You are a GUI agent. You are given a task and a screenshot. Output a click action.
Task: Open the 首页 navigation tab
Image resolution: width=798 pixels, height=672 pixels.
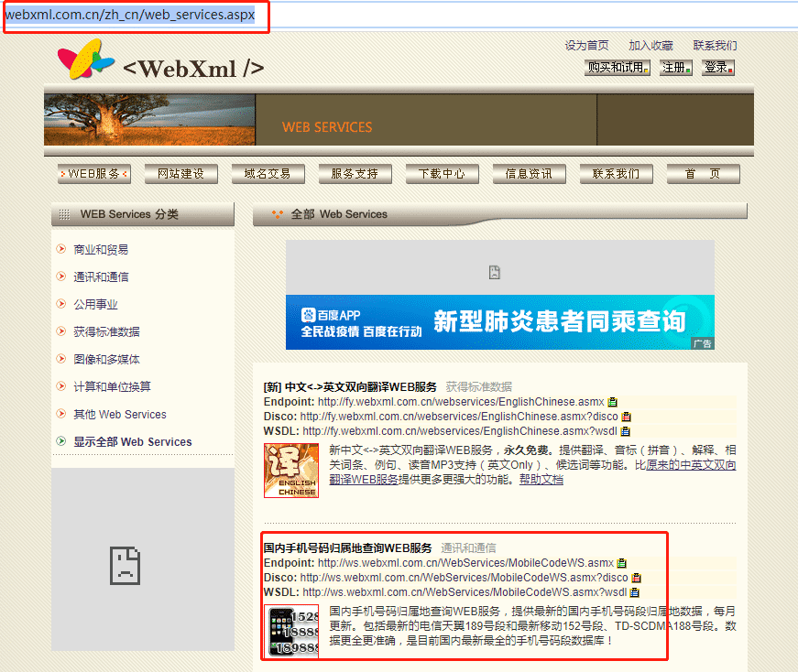703,173
